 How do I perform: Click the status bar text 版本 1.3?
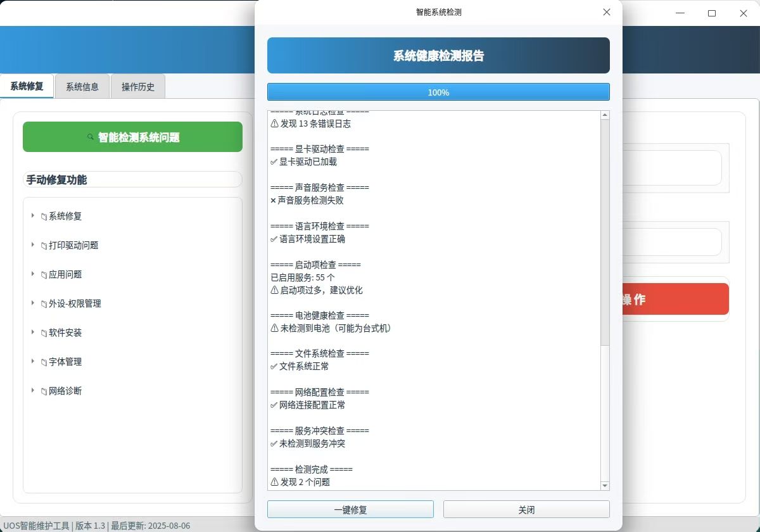pos(90,526)
